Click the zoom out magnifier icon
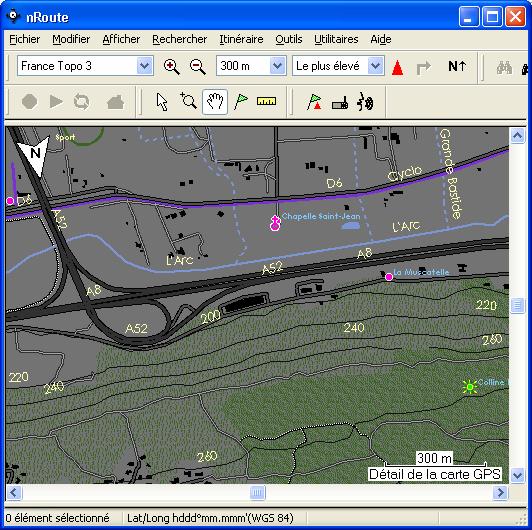The image size is (532, 530). tap(197, 67)
